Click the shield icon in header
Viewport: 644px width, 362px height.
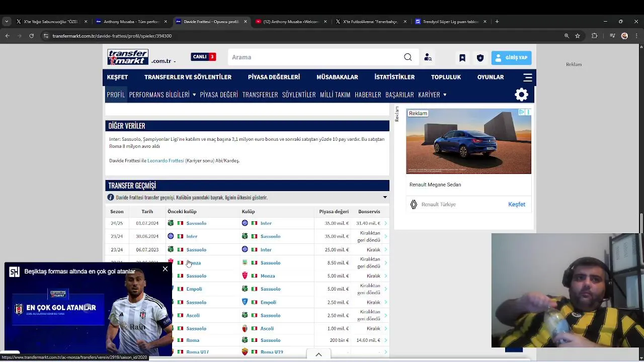(480, 58)
